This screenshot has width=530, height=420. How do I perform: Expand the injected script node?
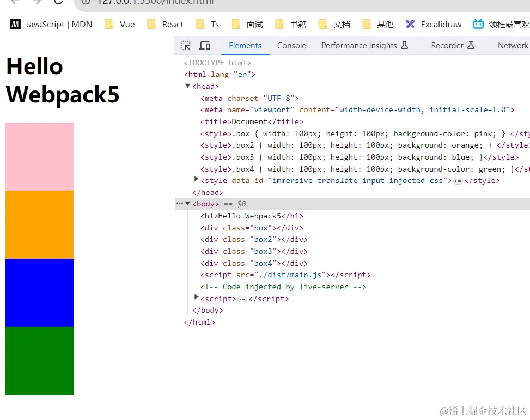(x=196, y=297)
